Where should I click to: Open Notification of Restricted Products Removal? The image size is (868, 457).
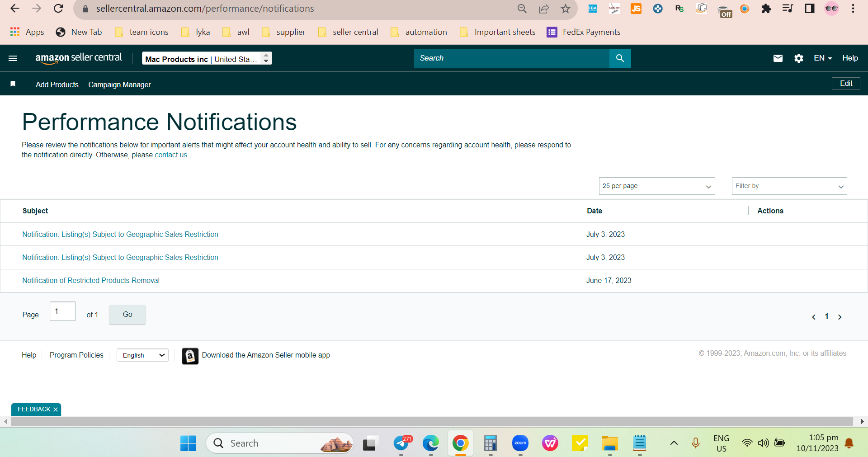click(91, 281)
